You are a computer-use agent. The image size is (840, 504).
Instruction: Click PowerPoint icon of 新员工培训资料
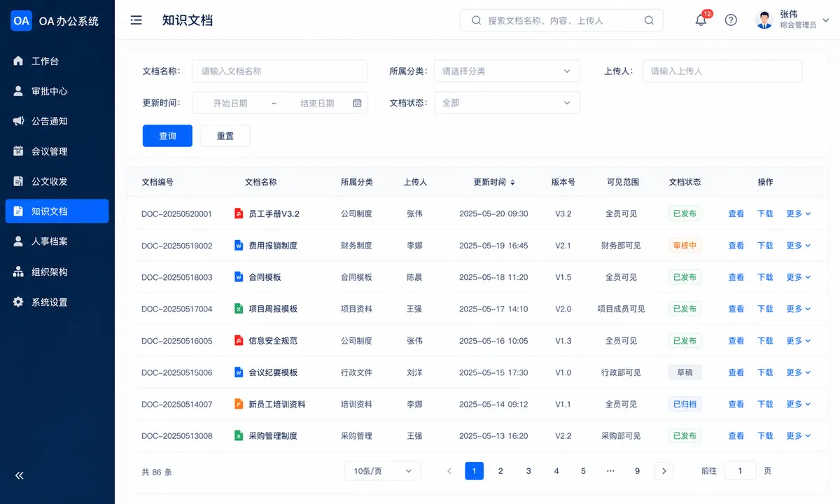(239, 404)
